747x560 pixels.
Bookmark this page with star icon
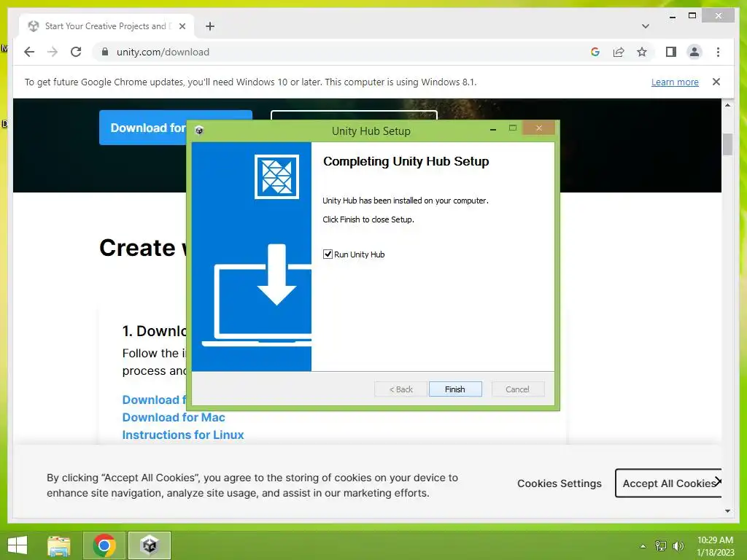click(x=642, y=52)
